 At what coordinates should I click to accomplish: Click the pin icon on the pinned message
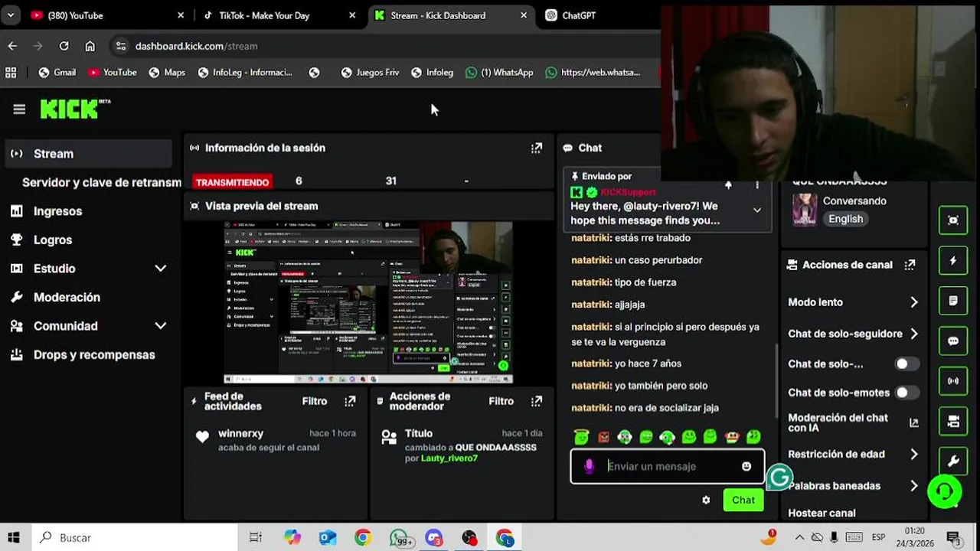click(x=728, y=185)
